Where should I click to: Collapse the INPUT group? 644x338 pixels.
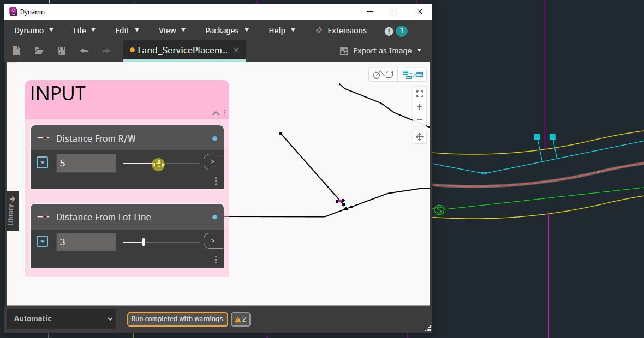tap(216, 113)
